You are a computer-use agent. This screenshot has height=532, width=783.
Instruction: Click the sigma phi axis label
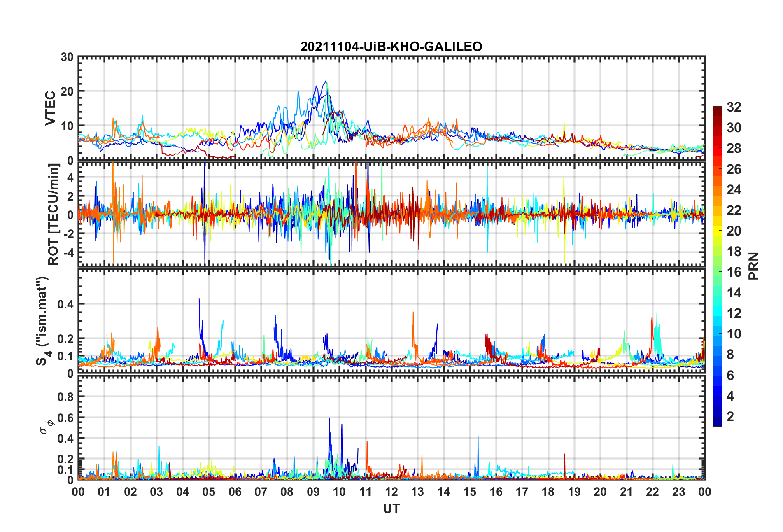[x=46, y=427]
